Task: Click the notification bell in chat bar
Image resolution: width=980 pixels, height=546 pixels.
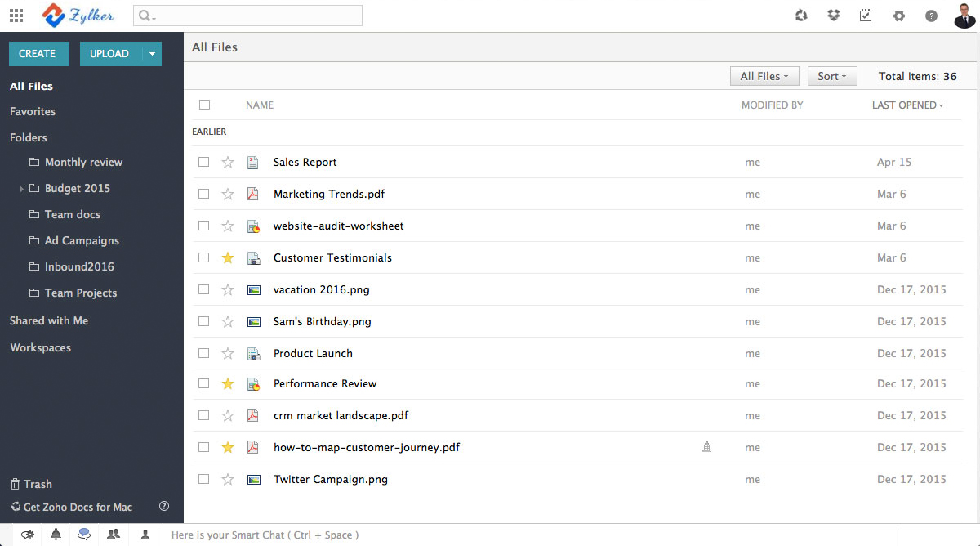Action: coord(56,535)
